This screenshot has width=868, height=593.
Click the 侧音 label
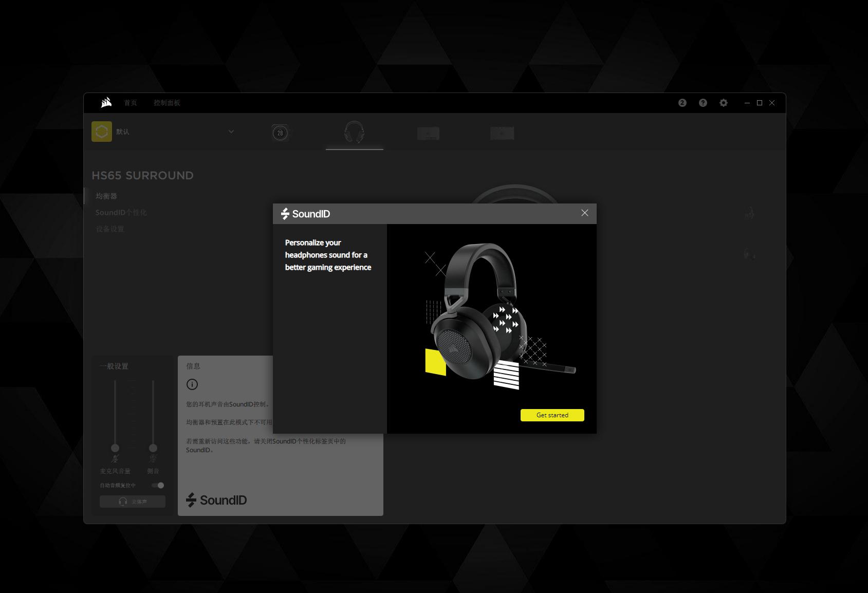(153, 471)
